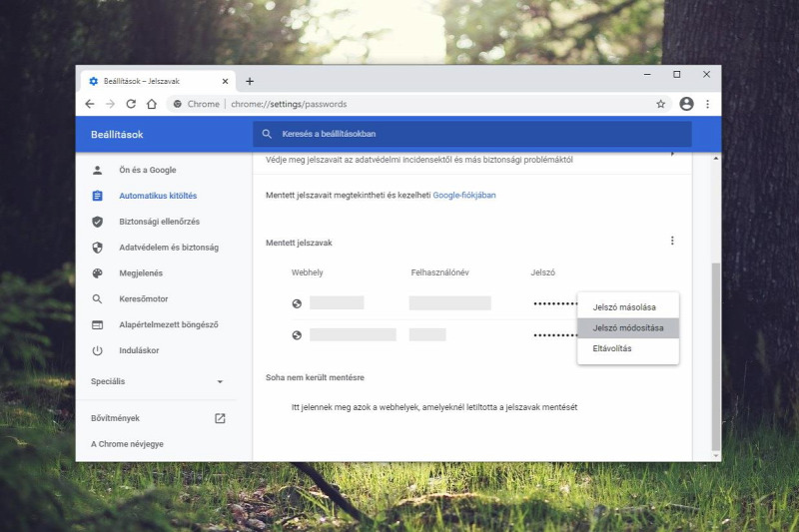This screenshot has height=532, width=799.
Task: Click the Chrome site info chip in address bar
Action: pos(196,104)
